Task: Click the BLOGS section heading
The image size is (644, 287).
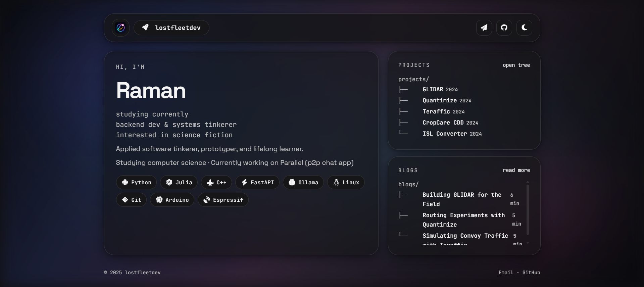Action: point(408,171)
